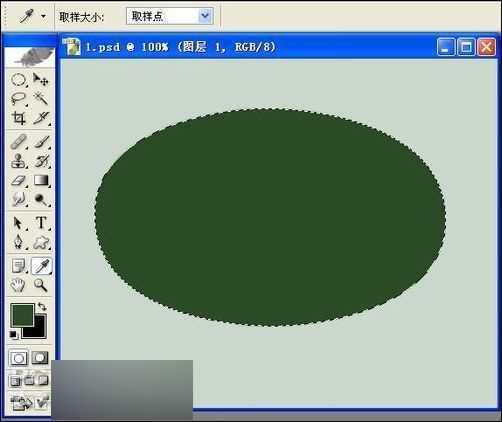Open the 取样点 sample size dropdown
The image size is (502, 422).
coord(170,16)
